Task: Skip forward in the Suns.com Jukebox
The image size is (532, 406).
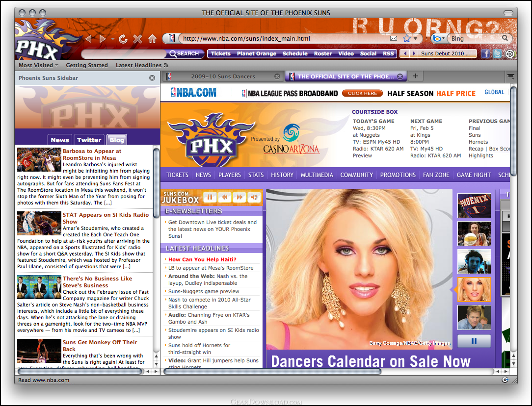Action: click(239, 197)
